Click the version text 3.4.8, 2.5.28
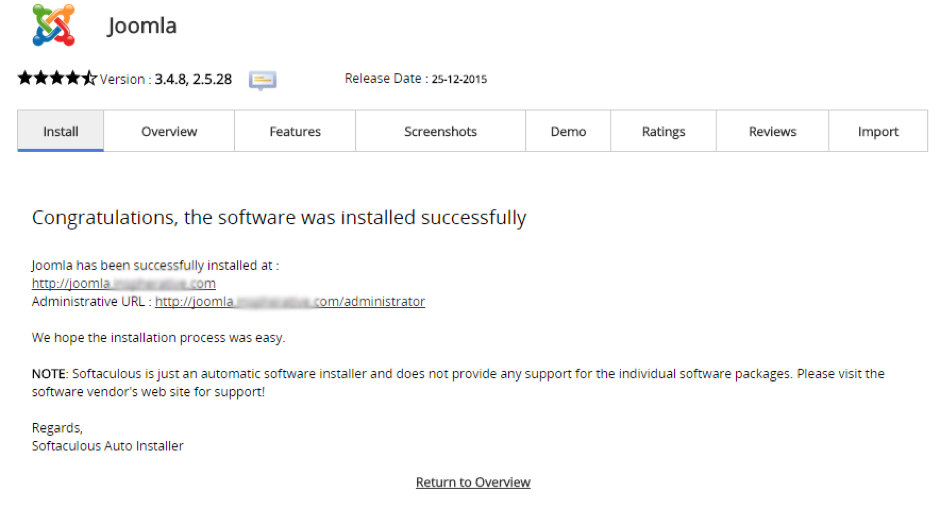 193,79
